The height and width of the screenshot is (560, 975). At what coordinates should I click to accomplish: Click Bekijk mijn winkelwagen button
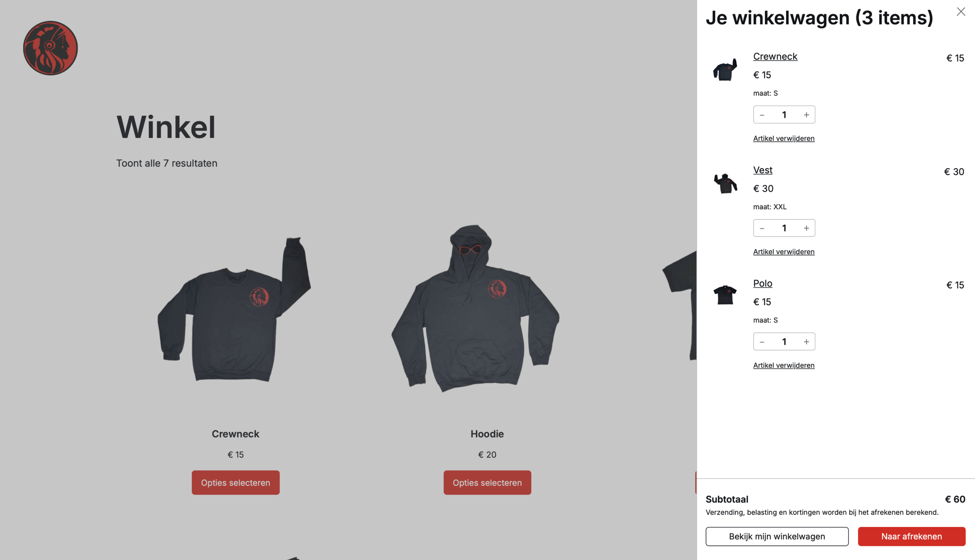click(777, 536)
